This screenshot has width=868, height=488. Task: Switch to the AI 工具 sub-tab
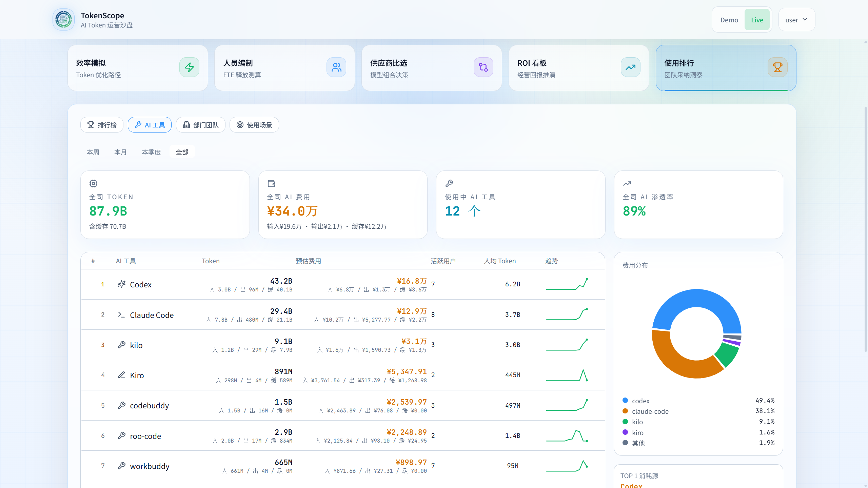click(150, 125)
